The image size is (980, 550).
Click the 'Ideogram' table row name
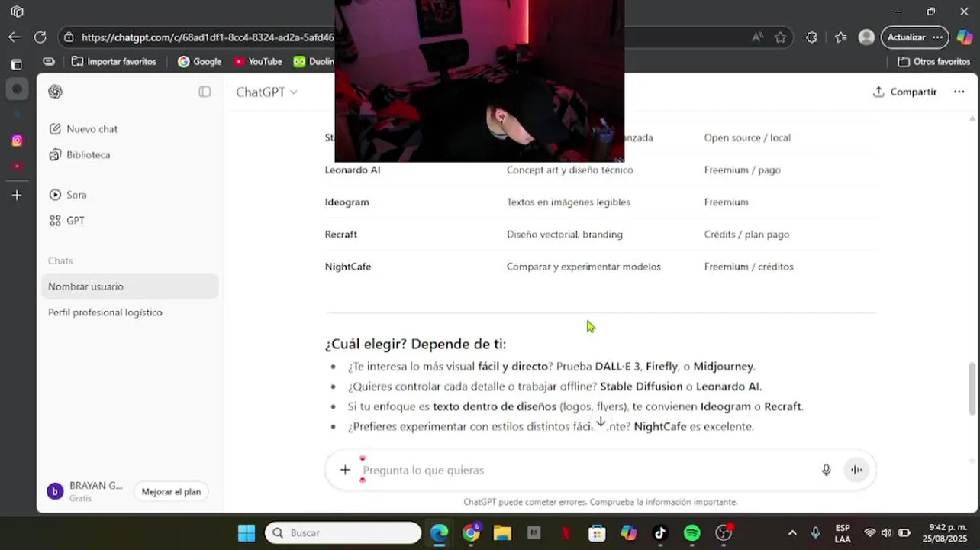(x=347, y=202)
